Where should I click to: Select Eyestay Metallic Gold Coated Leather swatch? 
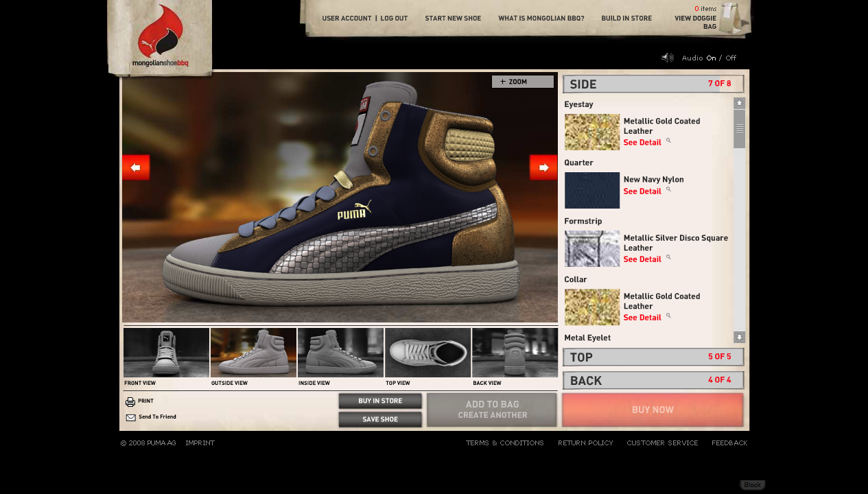pyautogui.click(x=592, y=132)
